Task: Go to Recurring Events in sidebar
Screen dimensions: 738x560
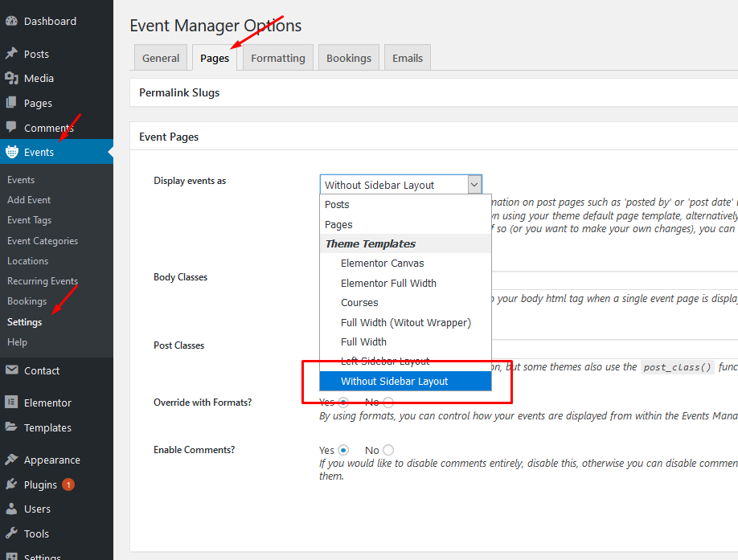Action: point(43,281)
